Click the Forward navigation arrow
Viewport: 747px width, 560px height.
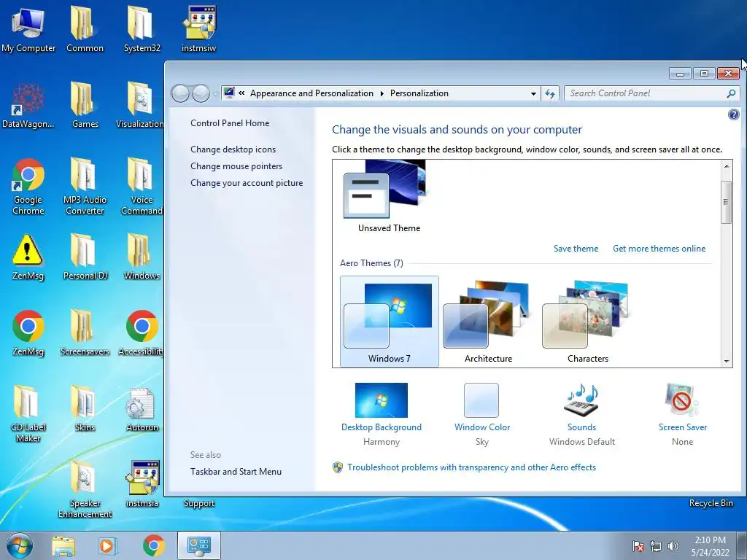click(201, 93)
